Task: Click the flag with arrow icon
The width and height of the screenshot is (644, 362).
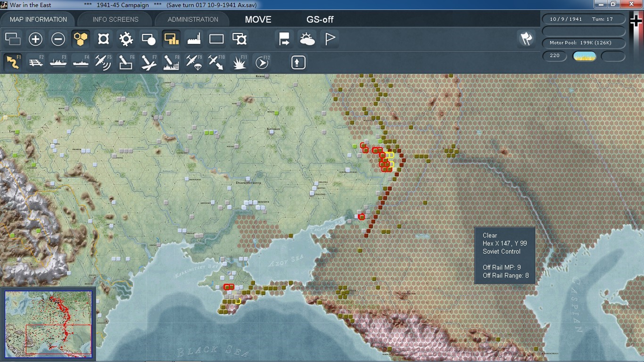Action: pyautogui.click(x=284, y=39)
